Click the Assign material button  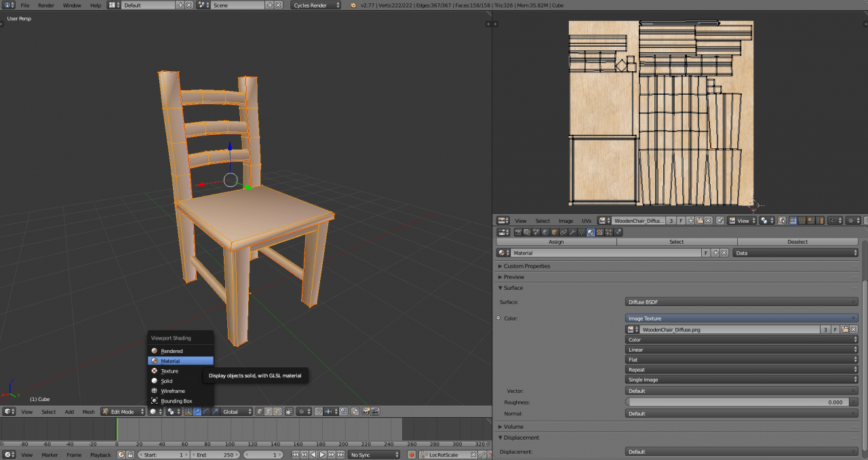click(556, 242)
